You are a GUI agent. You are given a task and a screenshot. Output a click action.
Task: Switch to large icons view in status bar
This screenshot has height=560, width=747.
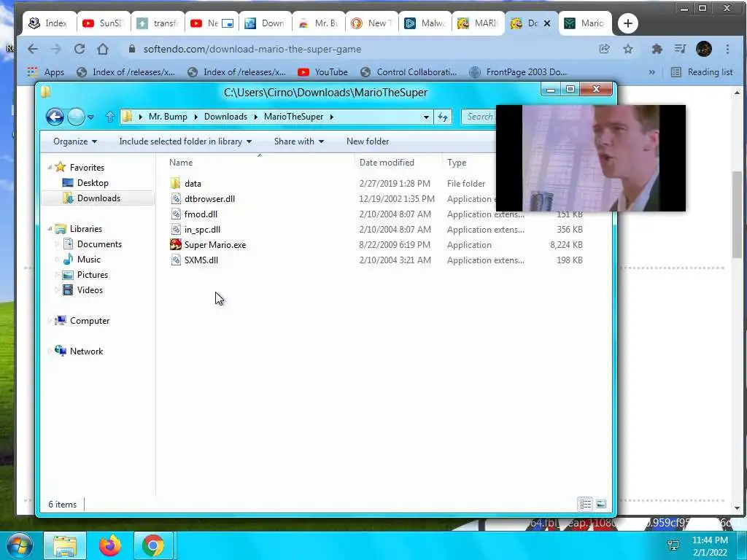tap(601, 504)
